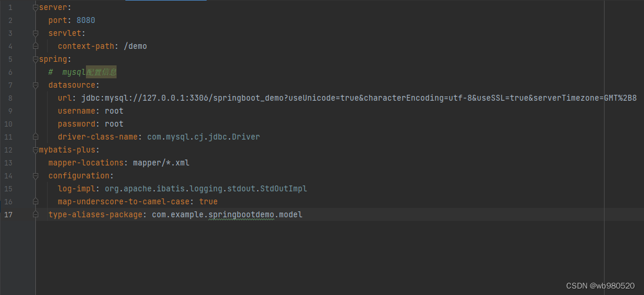Click fold end marker beside driver-class-name line

[36, 137]
